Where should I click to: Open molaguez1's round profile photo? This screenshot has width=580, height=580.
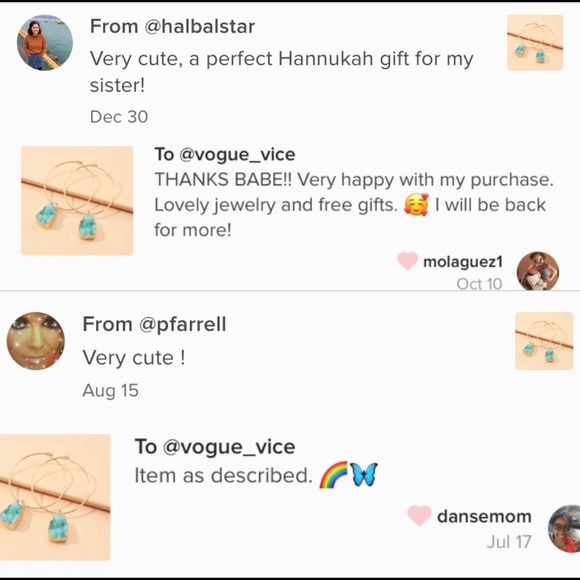pyautogui.click(x=537, y=271)
